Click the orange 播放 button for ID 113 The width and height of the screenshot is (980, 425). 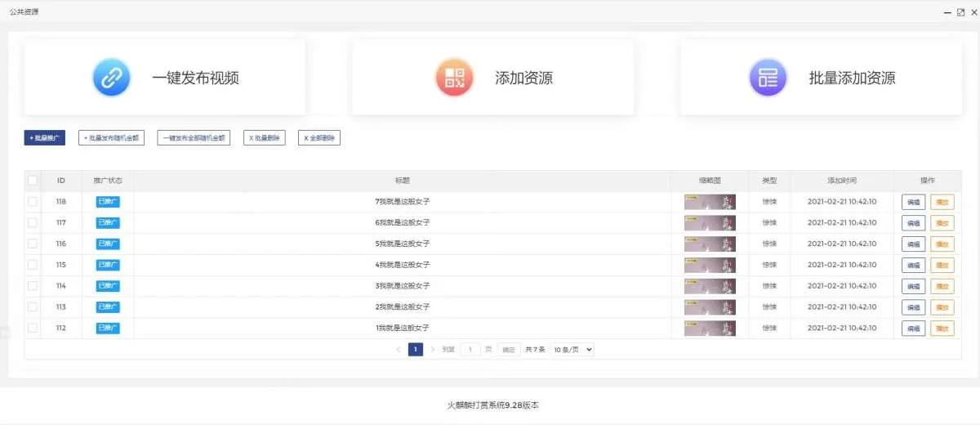[x=942, y=307]
